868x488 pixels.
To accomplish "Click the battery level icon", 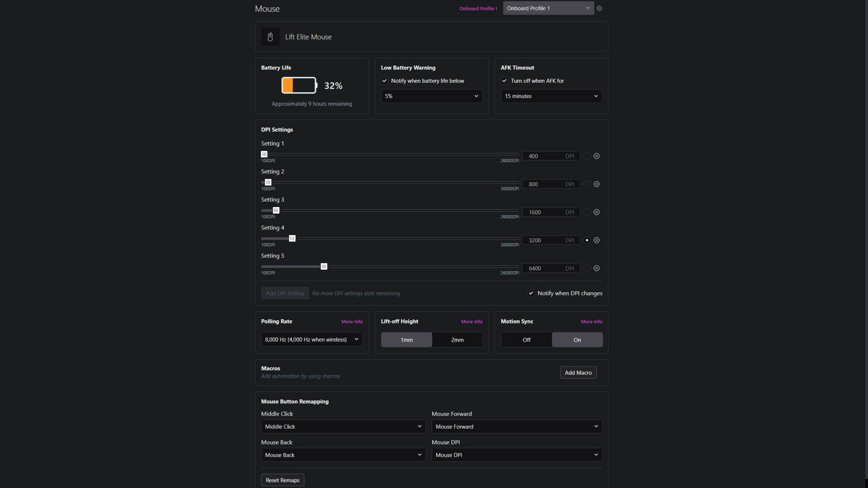I will click(299, 85).
